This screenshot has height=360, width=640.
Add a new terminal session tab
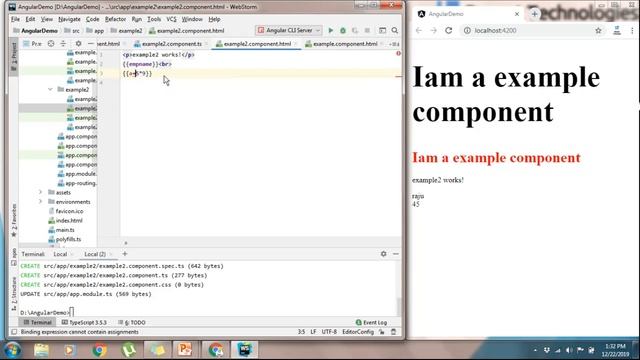[125, 254]
